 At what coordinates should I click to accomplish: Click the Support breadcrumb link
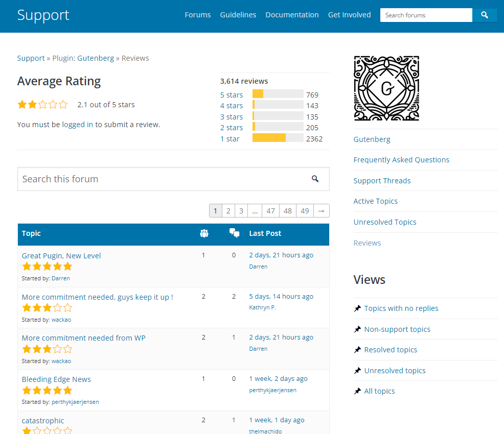(x=31, y=58)
